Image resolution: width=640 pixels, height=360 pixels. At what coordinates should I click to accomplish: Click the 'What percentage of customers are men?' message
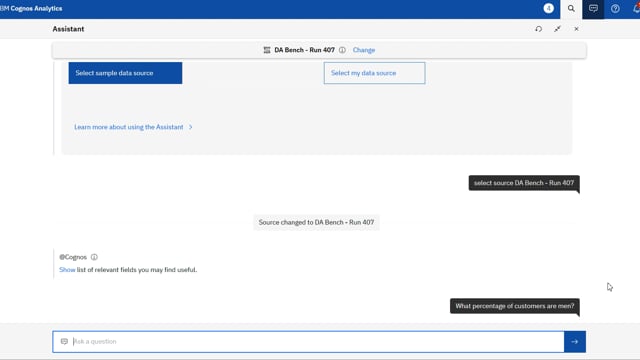click(515, 306)
